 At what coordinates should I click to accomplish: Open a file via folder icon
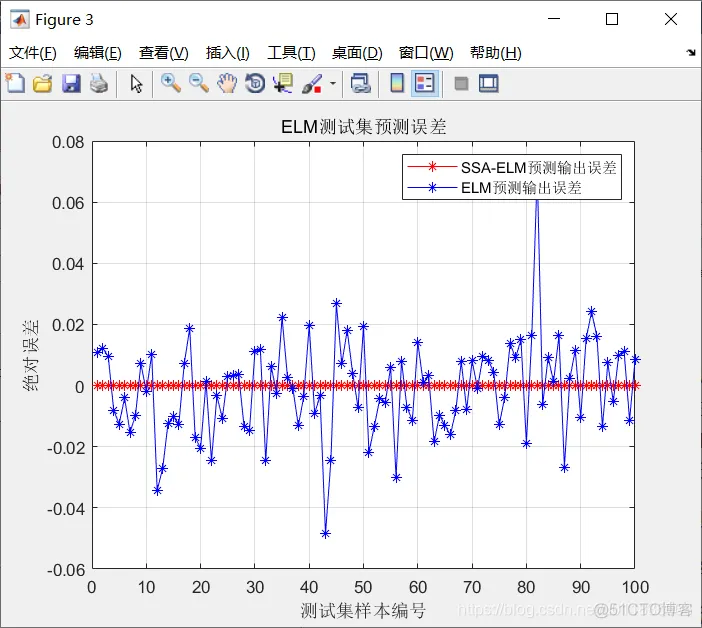[43, 84]
